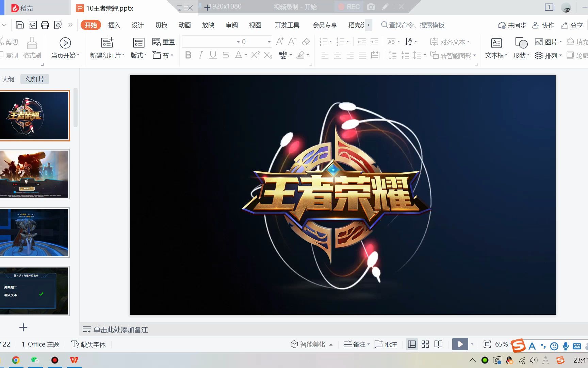Click the font color A swatch
Viewport: 588px width, 368px height.
[239, 55]
